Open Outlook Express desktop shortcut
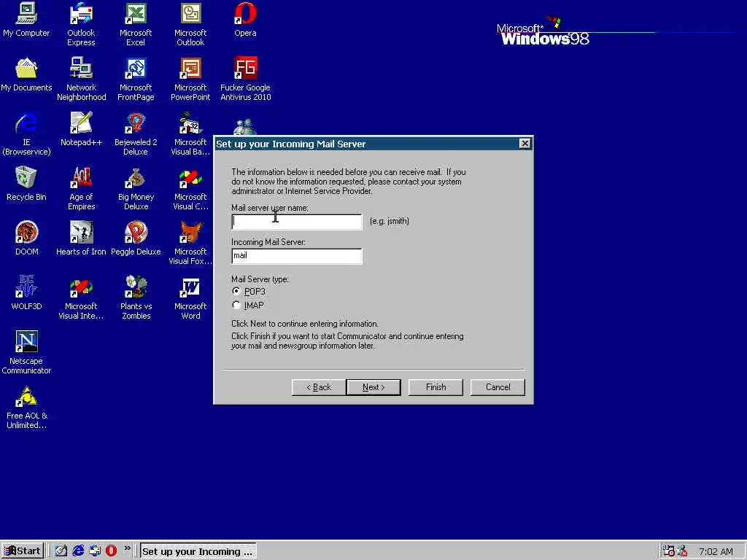 pos(81,24)
